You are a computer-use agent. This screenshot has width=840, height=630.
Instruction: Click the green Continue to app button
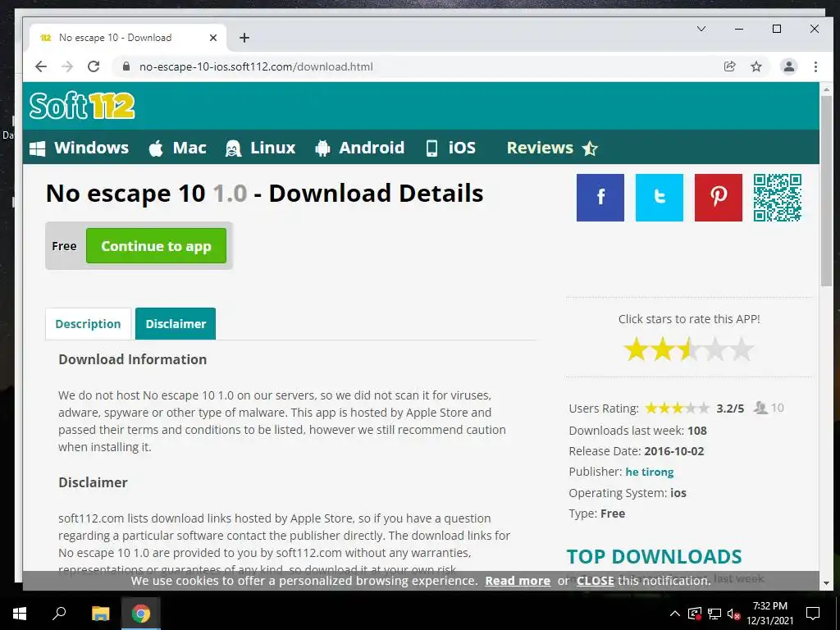pos(156,246)
